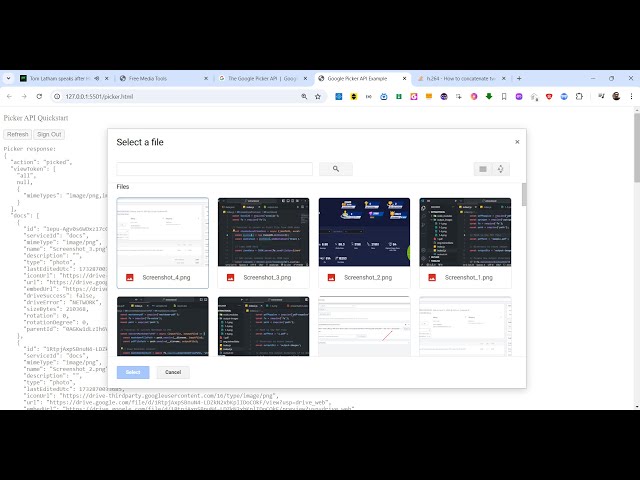This screenshot has height=480, width=640.
Task: Switch picker to list view
Action: 483,169
